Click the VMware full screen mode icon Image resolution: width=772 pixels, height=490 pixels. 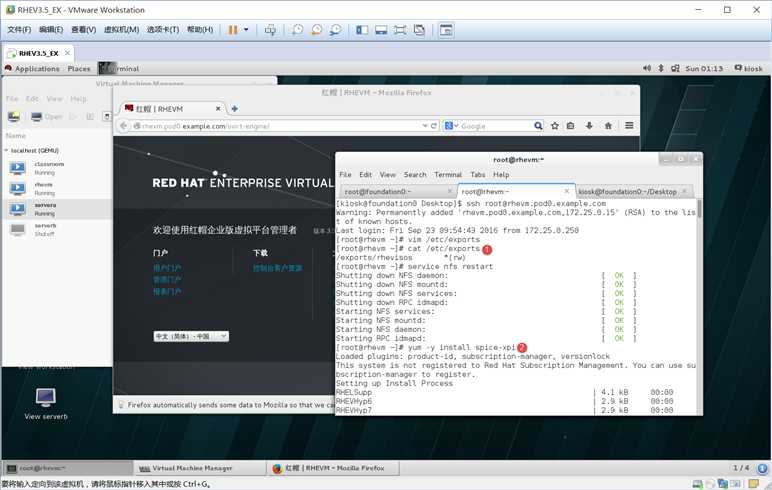pyautogui.click(x=400, y=30)
